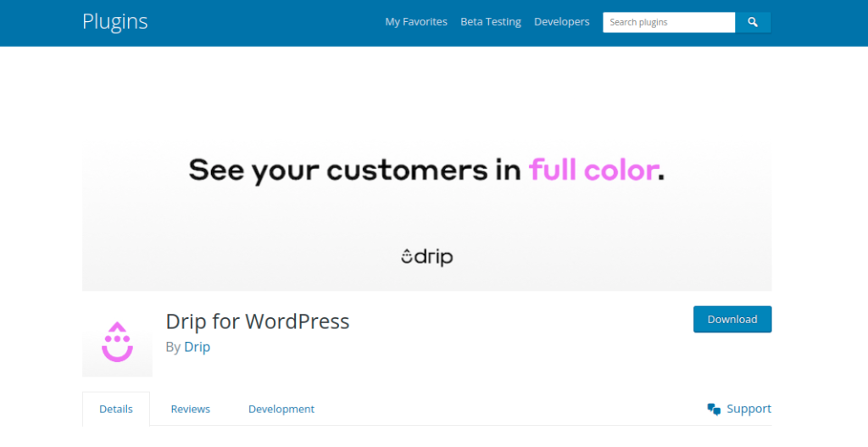This screenshot has height=447, width=868.
Task: Click the drip logo in the banner
Action: click(x=427, y=256)
